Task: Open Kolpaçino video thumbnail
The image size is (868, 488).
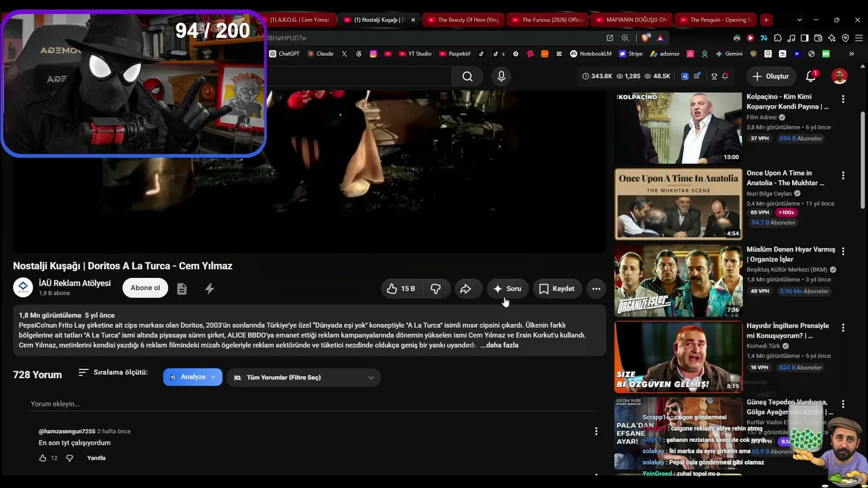Action: point(678,128)
